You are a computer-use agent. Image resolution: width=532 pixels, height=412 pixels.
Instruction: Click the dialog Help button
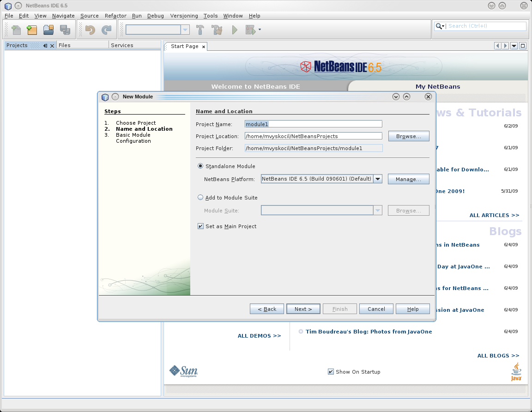click(x=412, y=309)
